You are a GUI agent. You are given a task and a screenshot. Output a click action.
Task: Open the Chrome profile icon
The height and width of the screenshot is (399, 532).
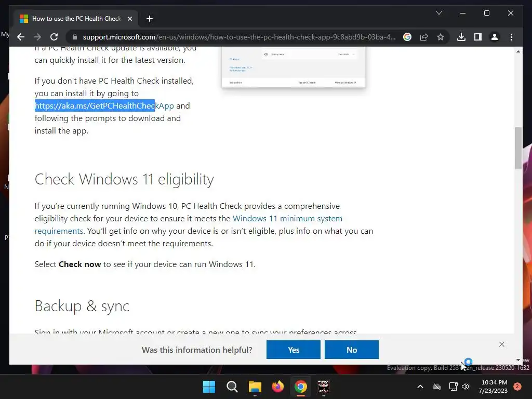(x=495, y=37)
